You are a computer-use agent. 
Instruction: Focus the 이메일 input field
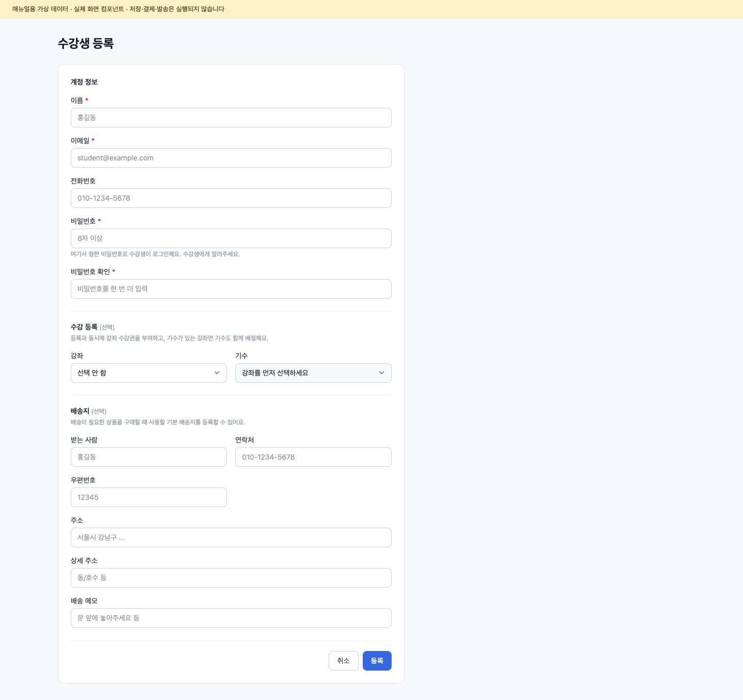(x=231, y=158)
